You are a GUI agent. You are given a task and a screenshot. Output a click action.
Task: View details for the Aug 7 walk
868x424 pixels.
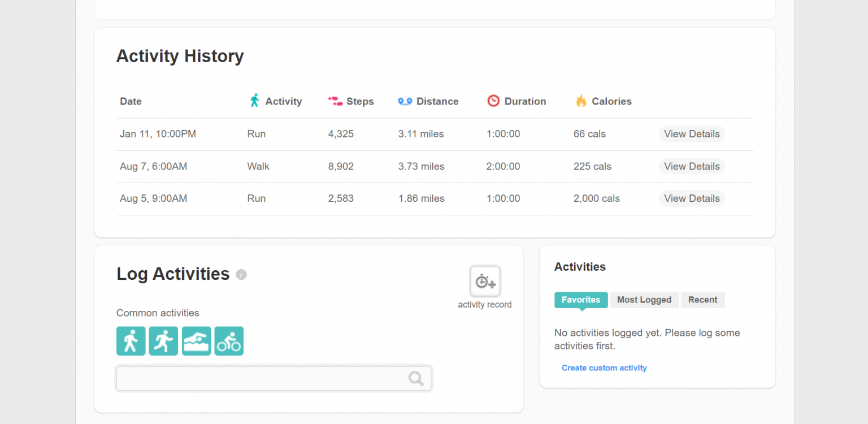692,166
